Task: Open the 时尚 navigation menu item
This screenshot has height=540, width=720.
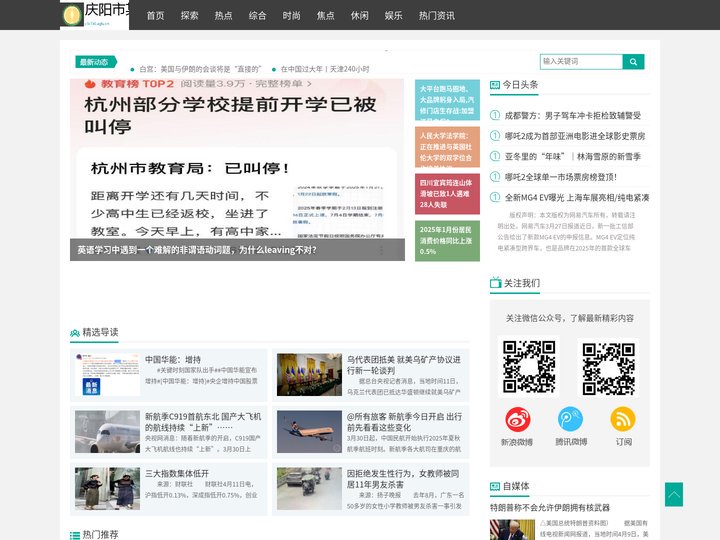Action: coord(291,16)
